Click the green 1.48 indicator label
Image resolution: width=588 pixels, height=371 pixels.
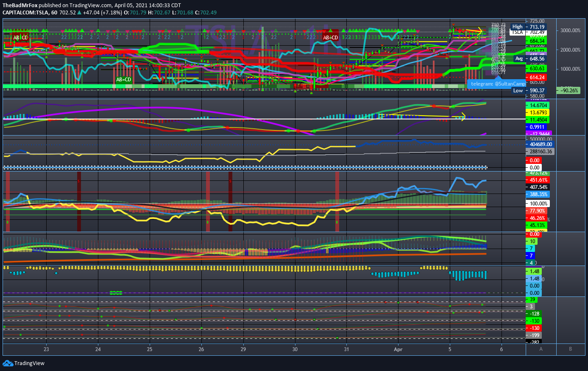[535, 271]
